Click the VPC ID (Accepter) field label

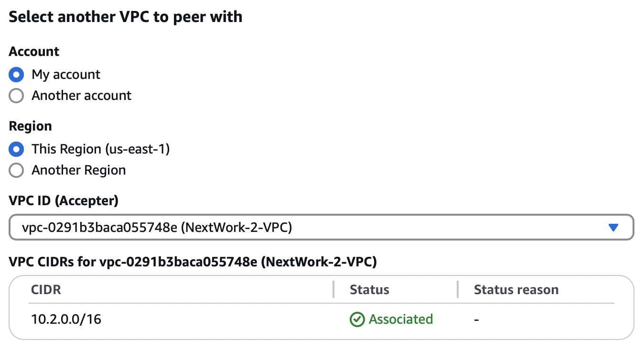(x=64, y=201)
